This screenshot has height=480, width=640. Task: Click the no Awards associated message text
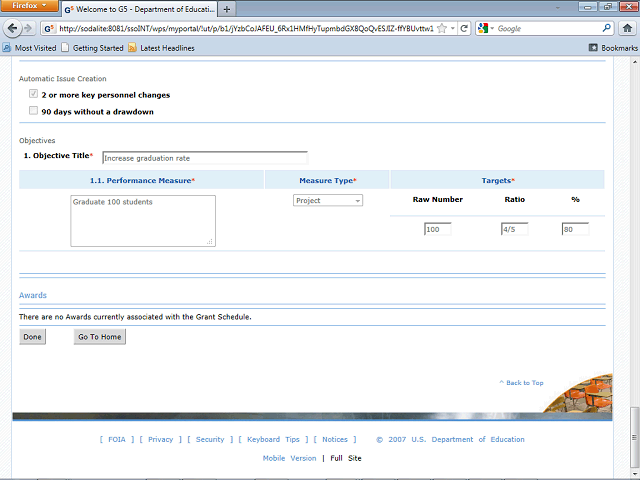pyautogui.click(x=135, y=317)
